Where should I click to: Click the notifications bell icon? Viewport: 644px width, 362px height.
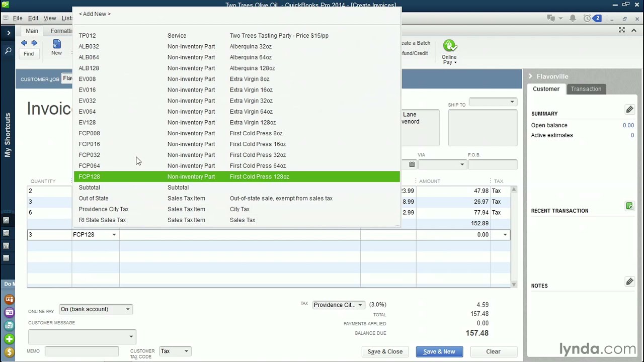(x=573, y=19)
